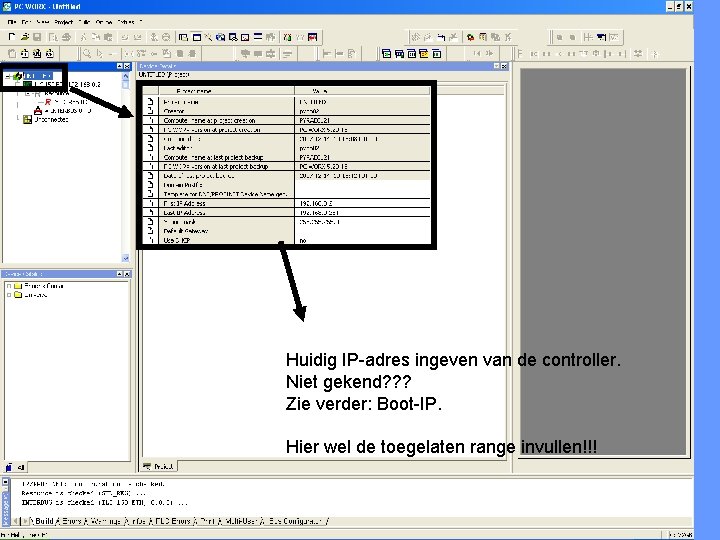720x540 pixels.
Task: Switch to the Errors message tab
Action: point(71,521)
